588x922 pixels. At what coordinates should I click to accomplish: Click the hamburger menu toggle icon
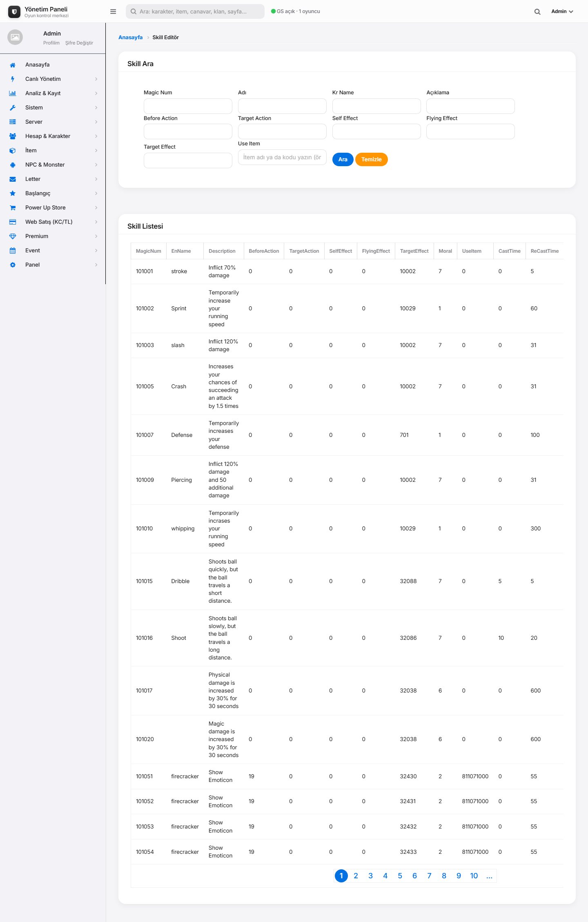coord(113,11)
